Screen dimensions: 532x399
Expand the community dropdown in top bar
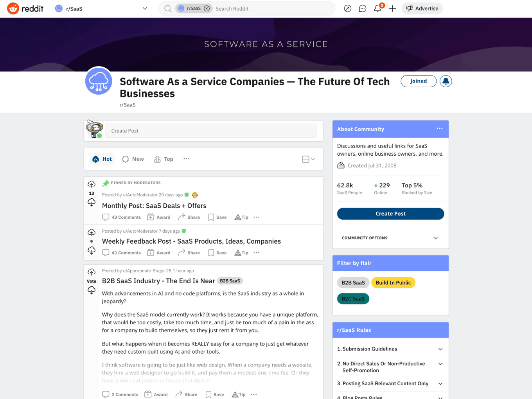(145, 8)
